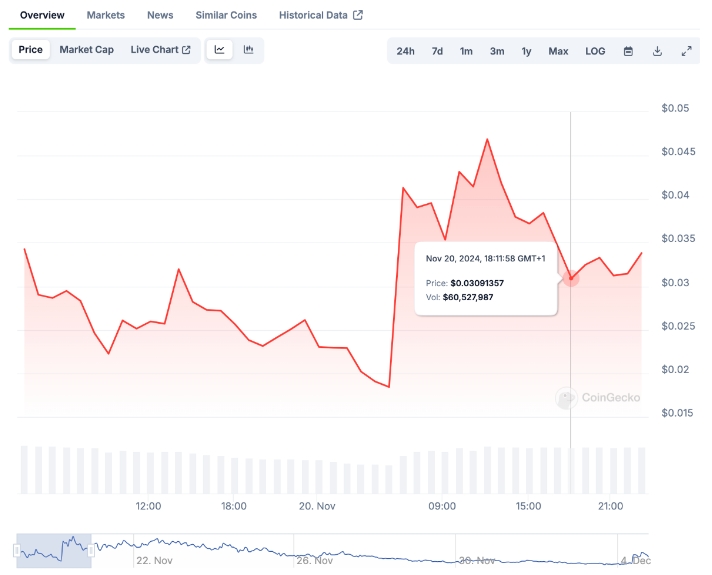Go to the Markets tab
The image size is (712, 575).
(x=106, y=15)
